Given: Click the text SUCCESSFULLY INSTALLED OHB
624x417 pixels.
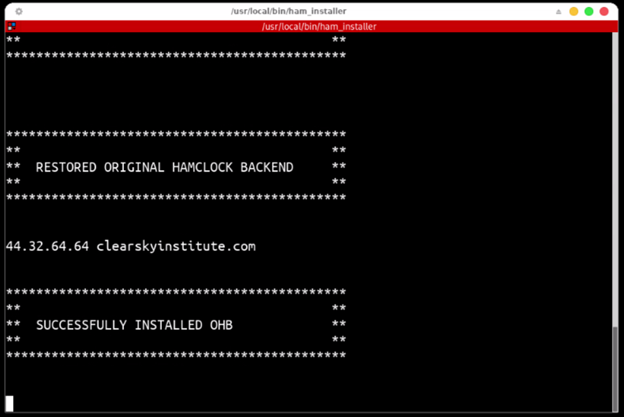Looking at the screenshot, I should pos(135,325).
